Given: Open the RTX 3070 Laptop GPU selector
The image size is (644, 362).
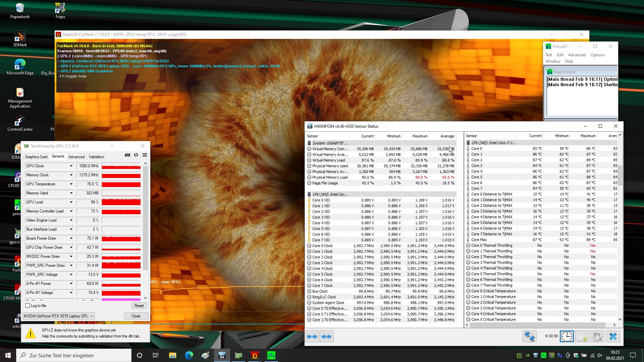Looking at the screenshot, I should coord(59,316).
